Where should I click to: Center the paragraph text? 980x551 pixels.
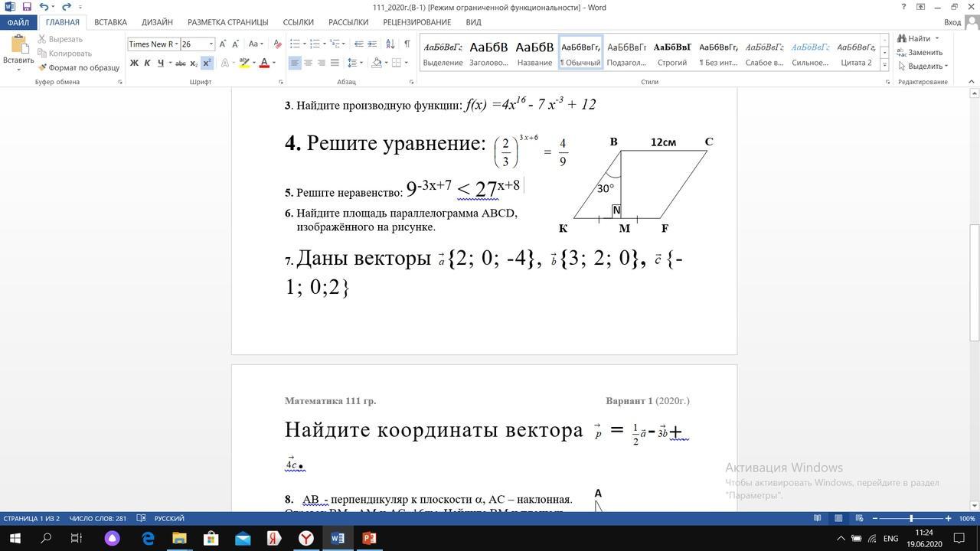pyautogui.click(x=308, y=63)
